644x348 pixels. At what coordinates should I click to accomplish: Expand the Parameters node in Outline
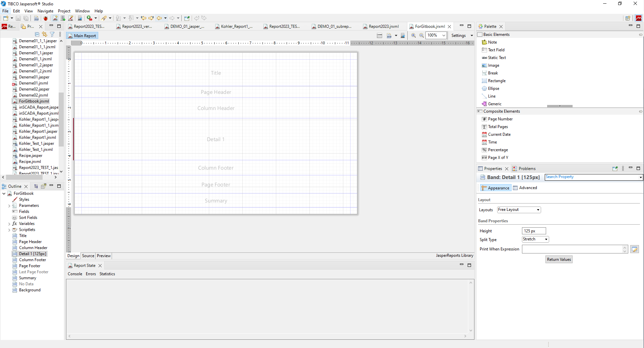click(9, 206)
